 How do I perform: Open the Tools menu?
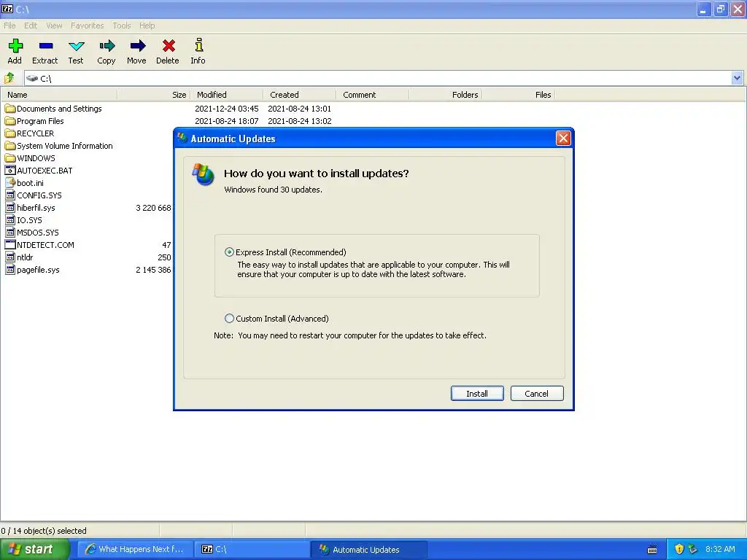tap(122, 26)
